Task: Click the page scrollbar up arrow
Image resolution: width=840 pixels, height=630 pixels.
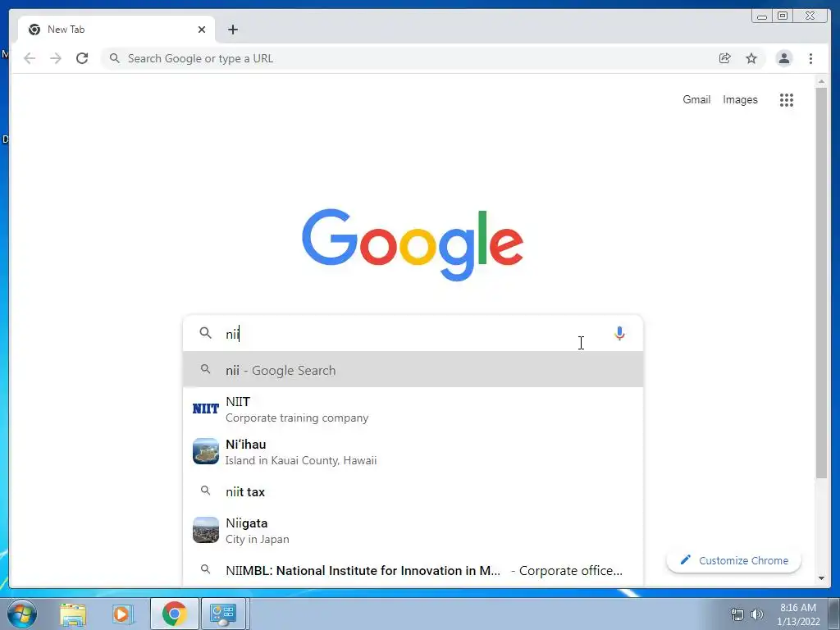Action: (821, 81)
